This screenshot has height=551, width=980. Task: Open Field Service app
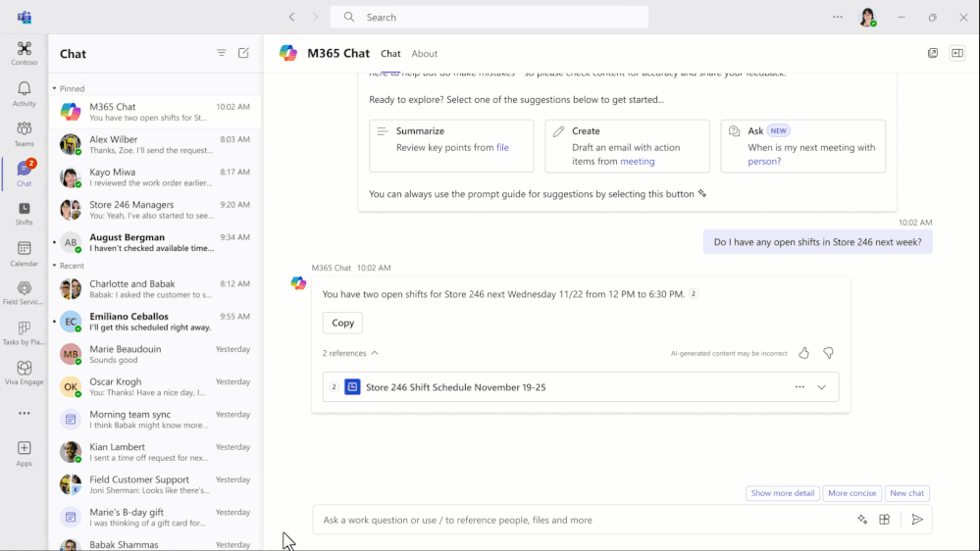(x=24, y=293)
